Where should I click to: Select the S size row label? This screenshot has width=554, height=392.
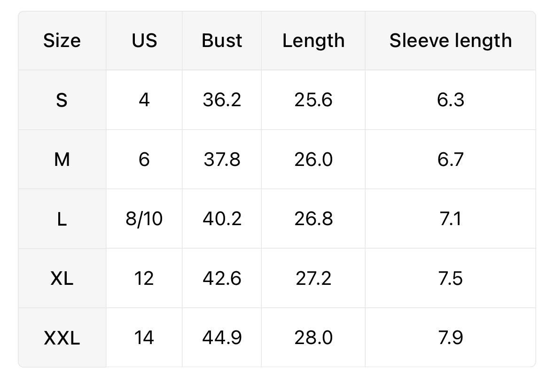click(62, 100)
